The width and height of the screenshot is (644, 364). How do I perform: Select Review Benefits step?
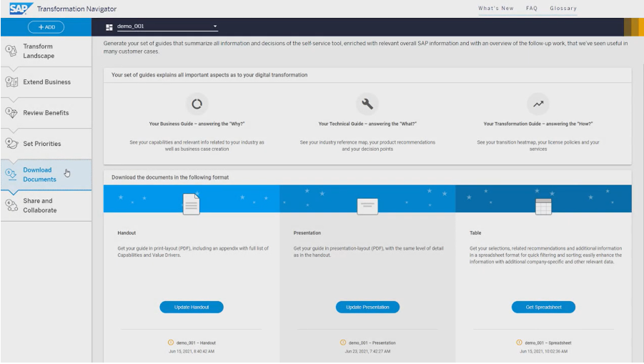tap(46, 113)
